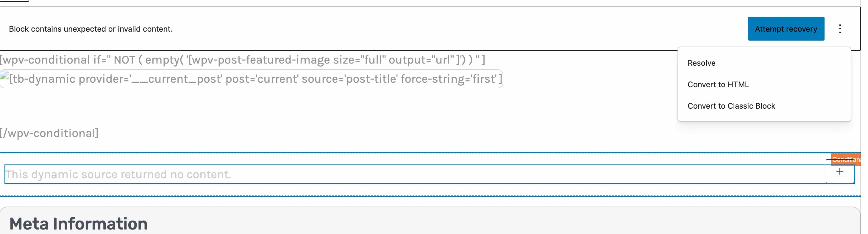Select Convert to HTML
This screenshot has height=234, width=868.
(x=718, y=84)
